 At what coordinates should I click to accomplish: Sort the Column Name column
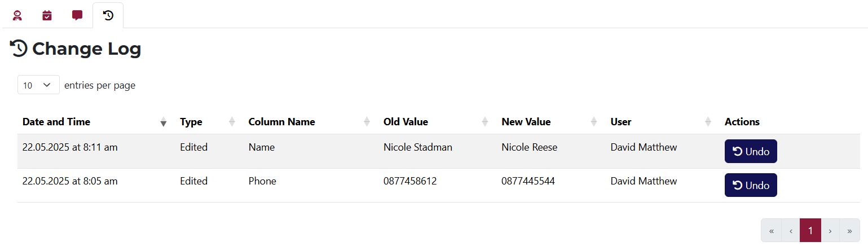point(282,122)
